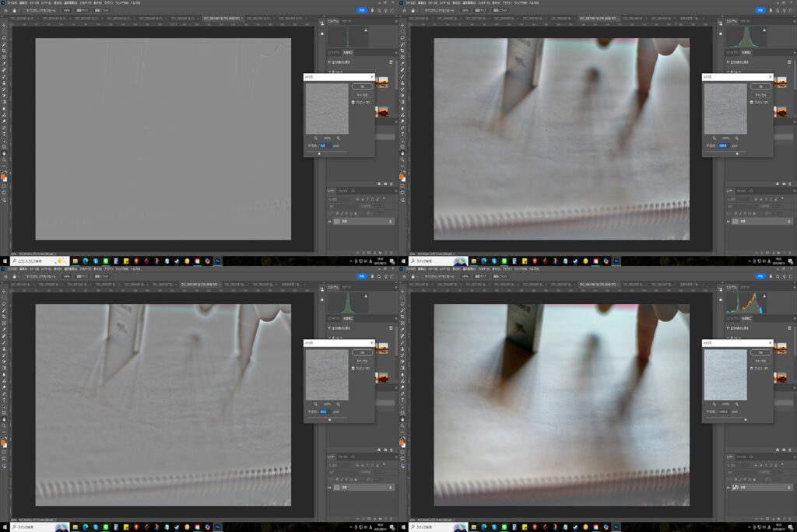Select the Hand tool in top-left window
The image size is (797, 532).
(4, 153)
